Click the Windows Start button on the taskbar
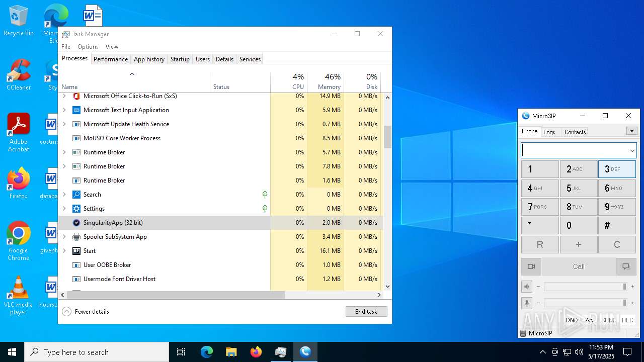This screenshot has height=362, width=644. [x=12, y=352]
